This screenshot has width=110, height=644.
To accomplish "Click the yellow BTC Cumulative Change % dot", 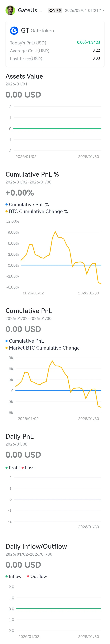I will point(7,211).
